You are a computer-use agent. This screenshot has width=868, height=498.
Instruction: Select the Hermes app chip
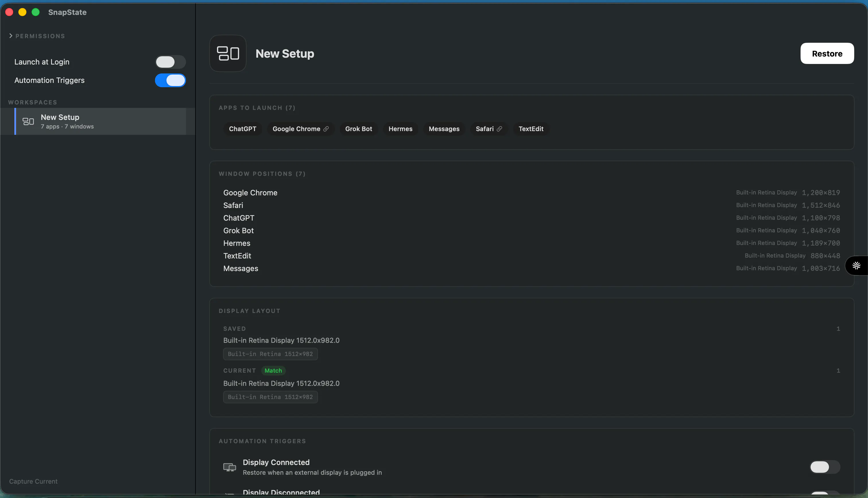point(400,129)
